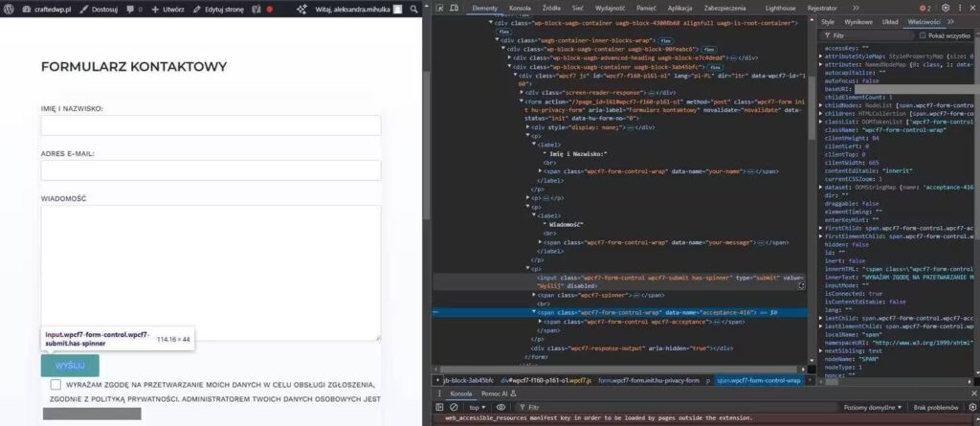Expand the classList property
This screenshot has height=426, width=980.
click(x=820, y=122)
